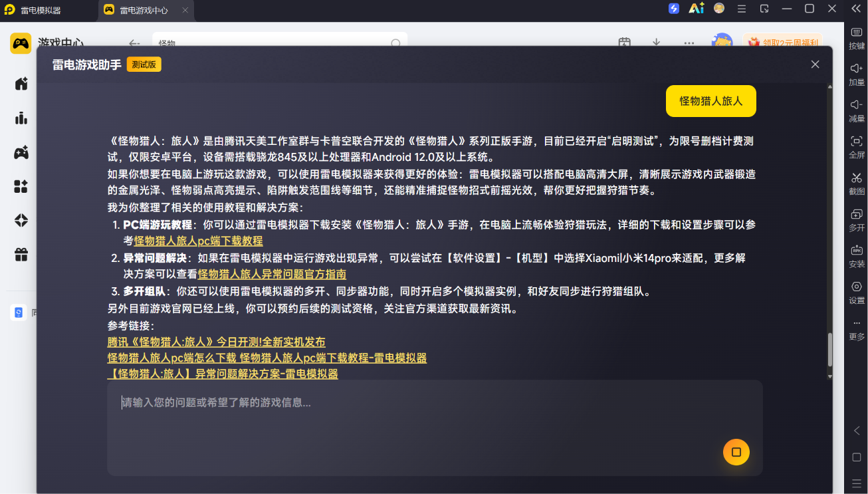Open the apps grid icon in the sidebar
Screen dimensions: 868x494
[21, 186]
